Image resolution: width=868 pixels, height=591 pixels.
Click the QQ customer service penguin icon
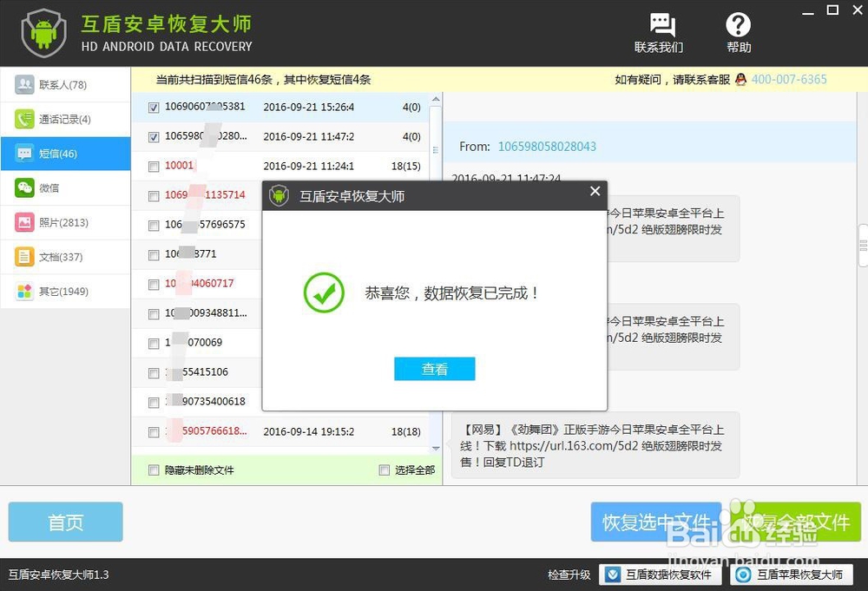[740, 80]
